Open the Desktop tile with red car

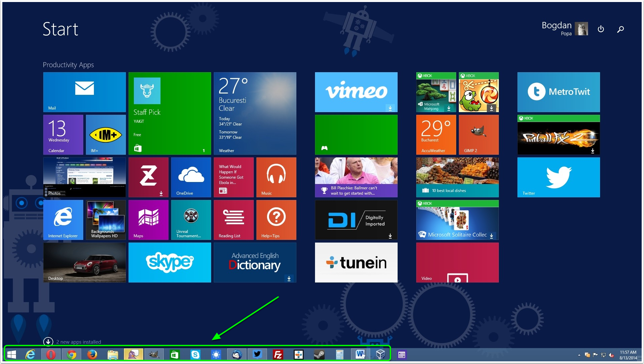tap(84, 262)
